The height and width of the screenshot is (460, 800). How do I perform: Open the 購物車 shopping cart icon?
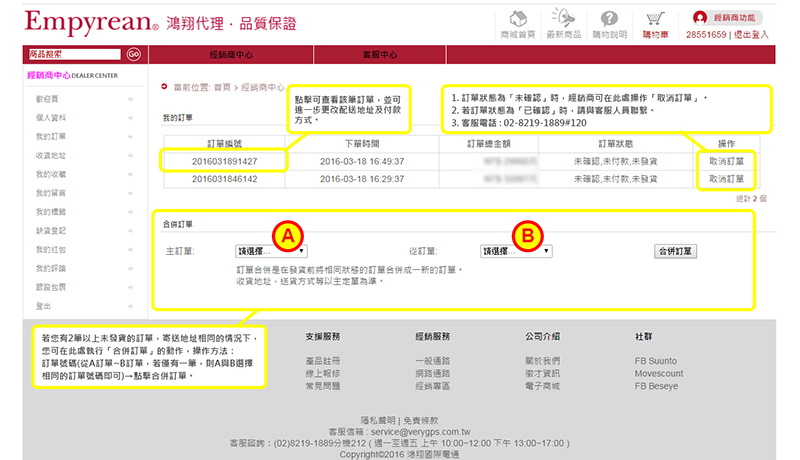point(655,19)
